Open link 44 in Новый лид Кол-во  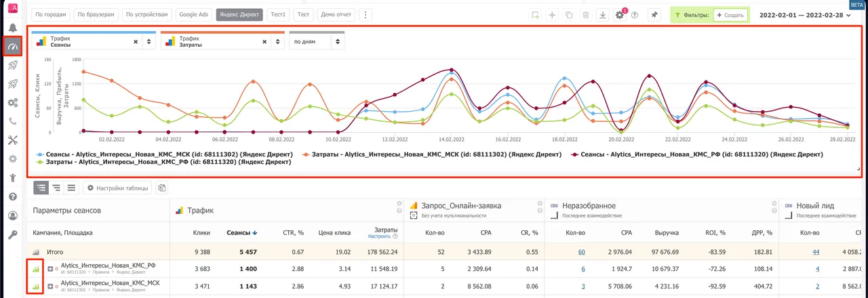tap(816, 252)
